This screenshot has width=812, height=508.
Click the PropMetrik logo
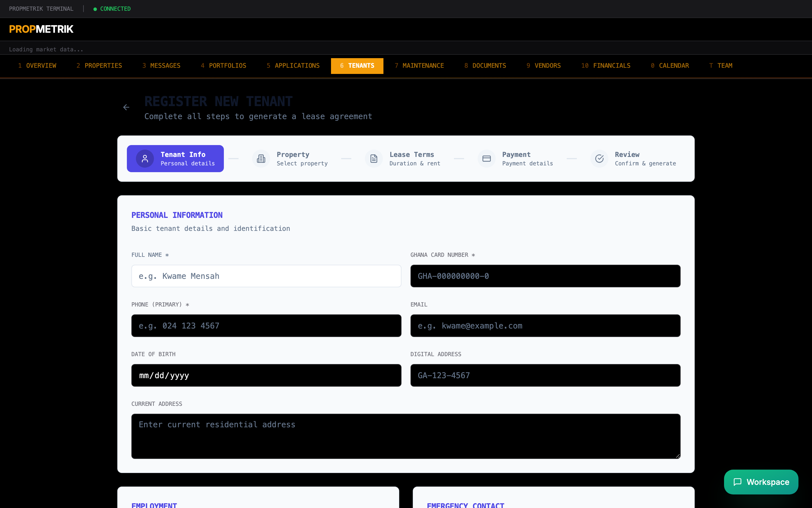[41, 29]
